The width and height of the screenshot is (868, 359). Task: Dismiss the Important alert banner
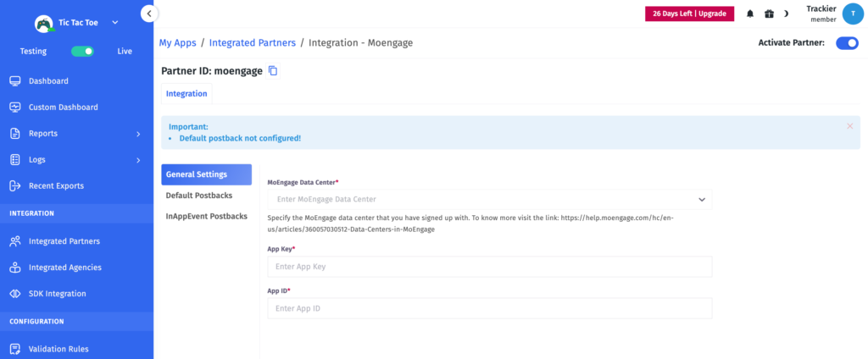pyautogui.click(x=849, y=126)
